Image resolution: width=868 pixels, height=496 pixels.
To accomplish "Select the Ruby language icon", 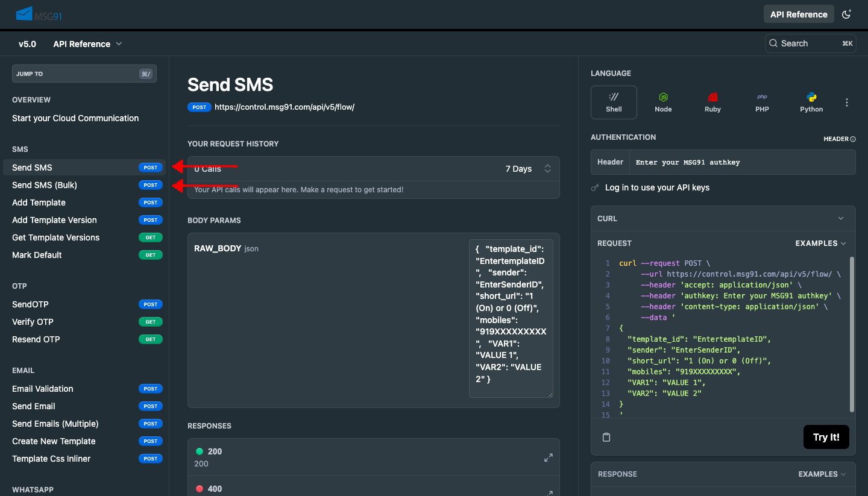I will pyautogui.click(x=712, y=102).
